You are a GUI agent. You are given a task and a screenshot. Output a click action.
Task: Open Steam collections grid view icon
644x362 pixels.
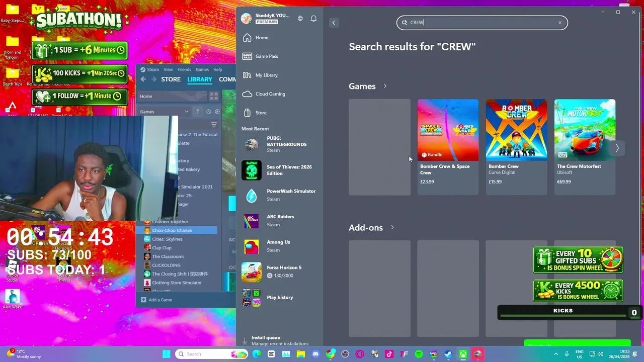[x=214, y=96]
